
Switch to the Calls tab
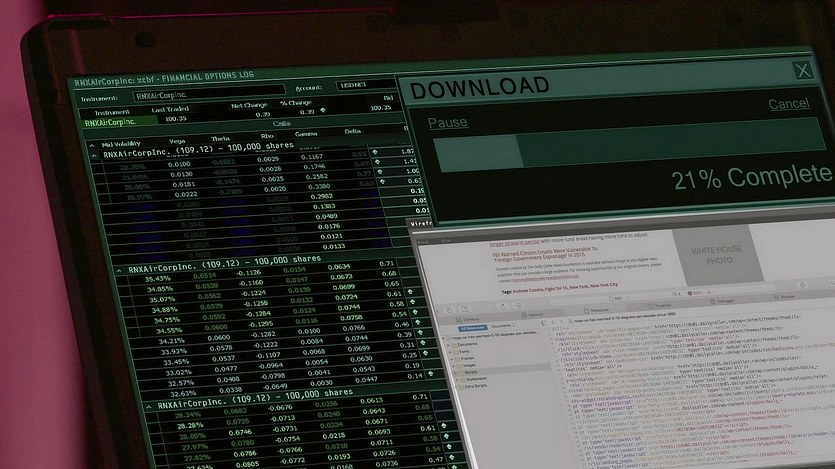(281, 124)
